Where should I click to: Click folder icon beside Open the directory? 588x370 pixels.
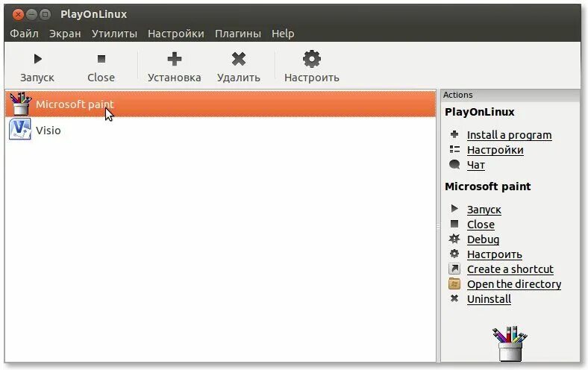pos(454,283)
